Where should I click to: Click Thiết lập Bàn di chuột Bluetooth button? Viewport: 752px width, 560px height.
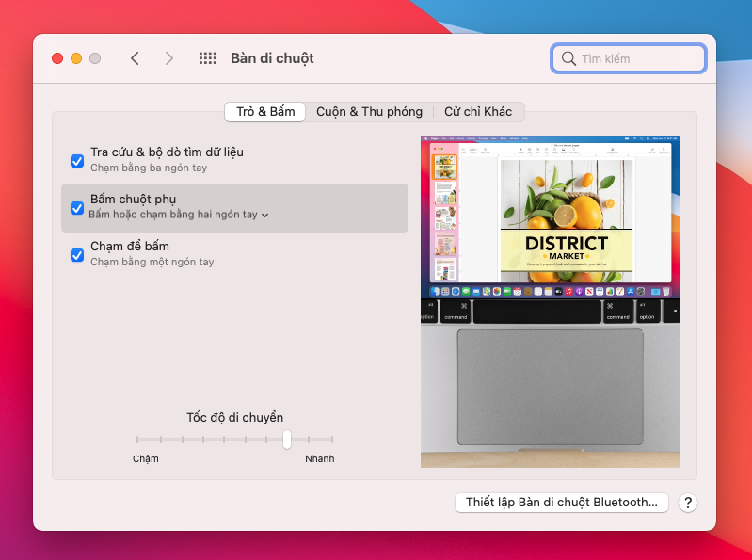click(x=562, y=503)
